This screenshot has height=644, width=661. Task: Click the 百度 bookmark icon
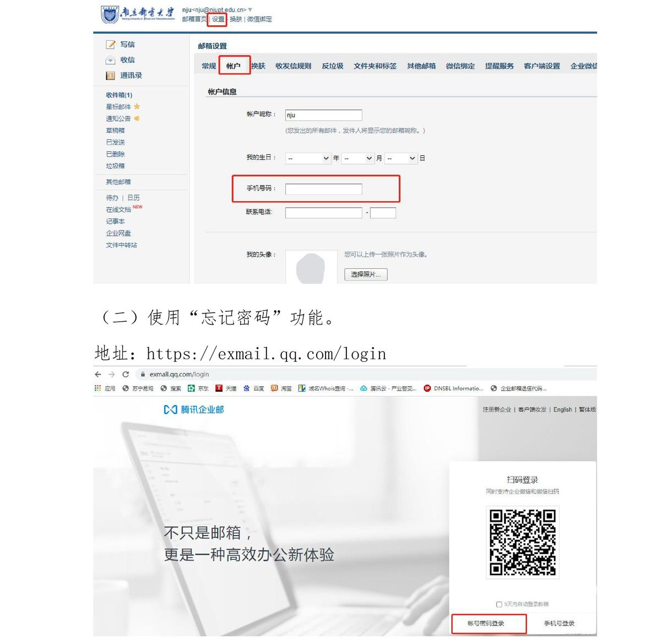[247, 388]
